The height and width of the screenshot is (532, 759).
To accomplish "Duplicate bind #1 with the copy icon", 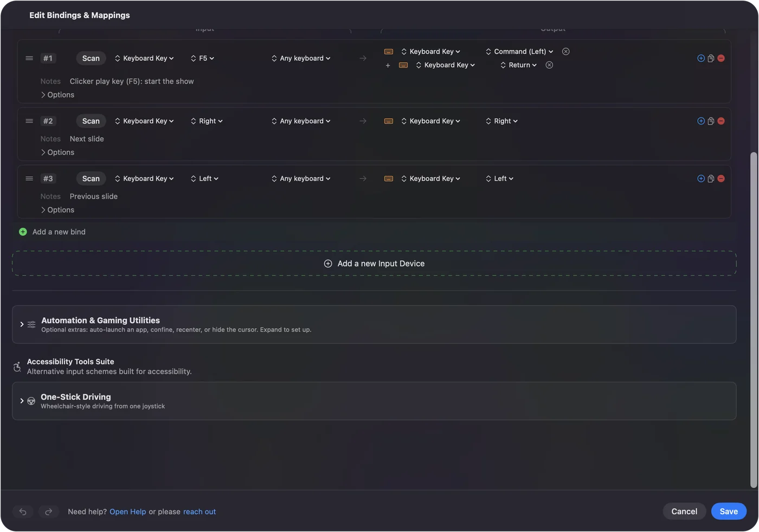I will (x=711, y=58).
